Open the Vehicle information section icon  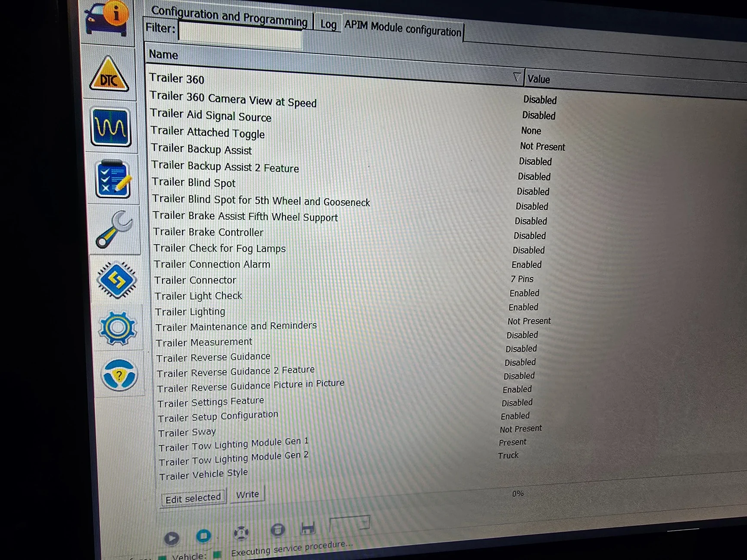107,19
